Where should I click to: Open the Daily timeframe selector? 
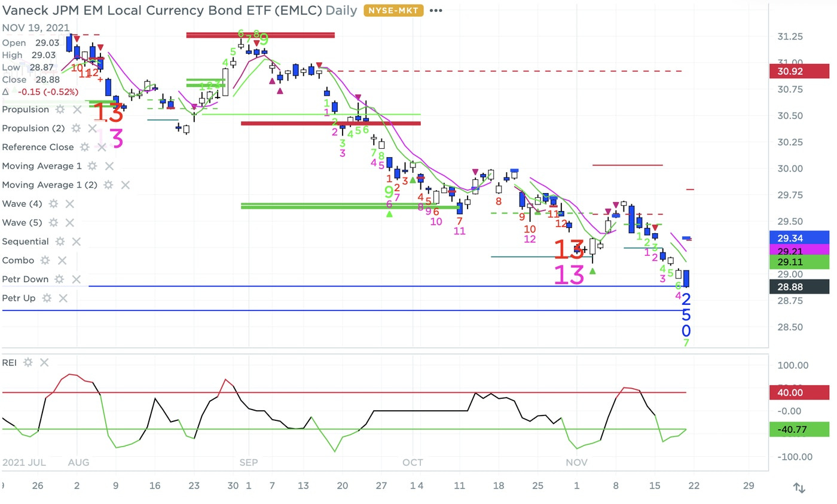(x=341, y=10)
